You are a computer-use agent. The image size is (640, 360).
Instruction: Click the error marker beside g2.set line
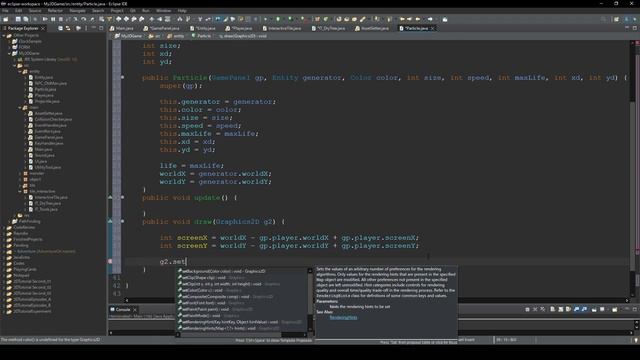pos(110,261)
